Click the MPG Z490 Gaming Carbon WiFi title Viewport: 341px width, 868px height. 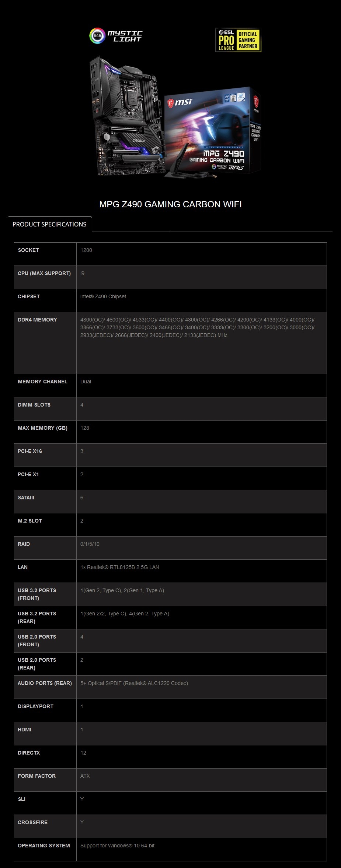[x=170, y=204]
